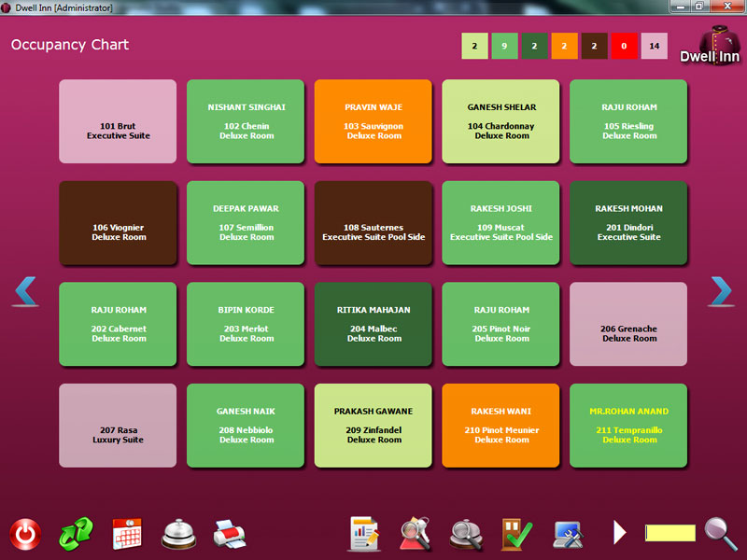The height and width of the screenshot is (560, 747).
Task: Click the orange status legend swatch
Action: pyautogui.click(x=564, y=46)
